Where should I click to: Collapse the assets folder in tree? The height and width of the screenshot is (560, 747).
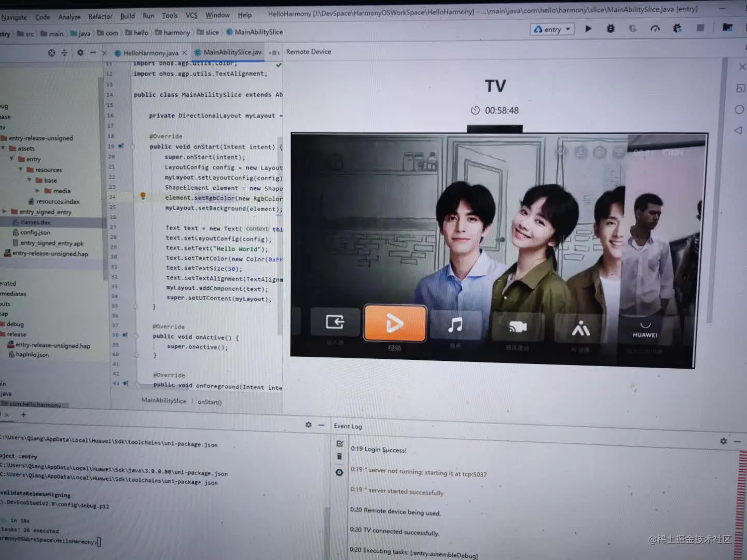[4, 148]
